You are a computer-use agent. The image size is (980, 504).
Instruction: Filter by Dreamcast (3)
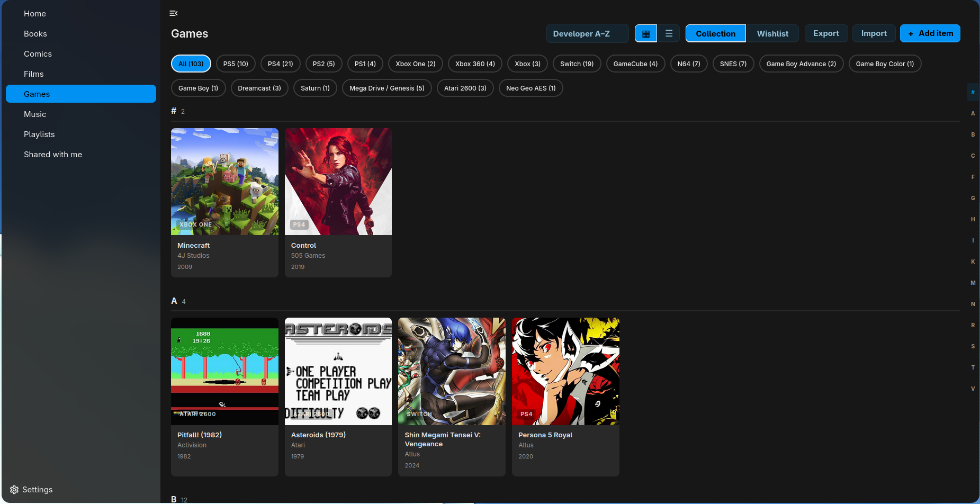tap(259, 88)
